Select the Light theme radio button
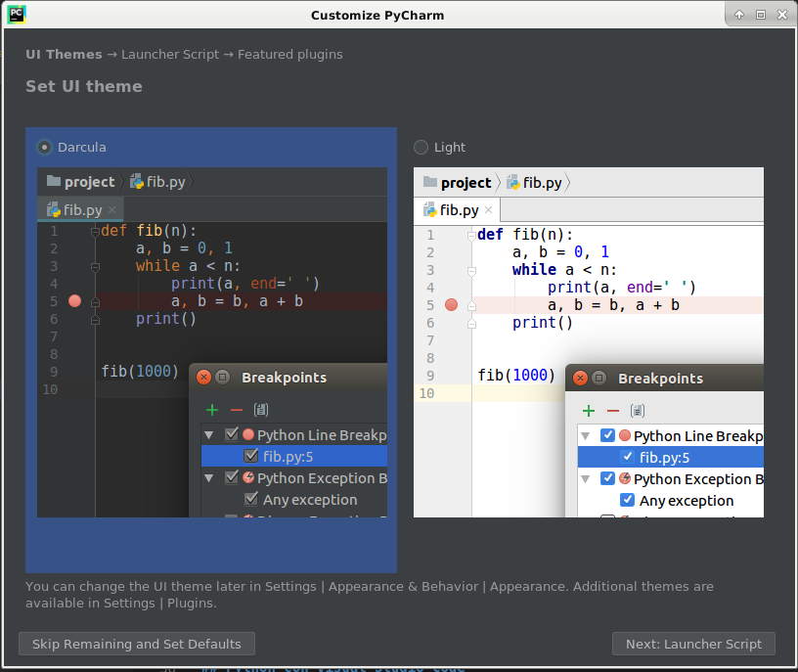 click(421, 148)
